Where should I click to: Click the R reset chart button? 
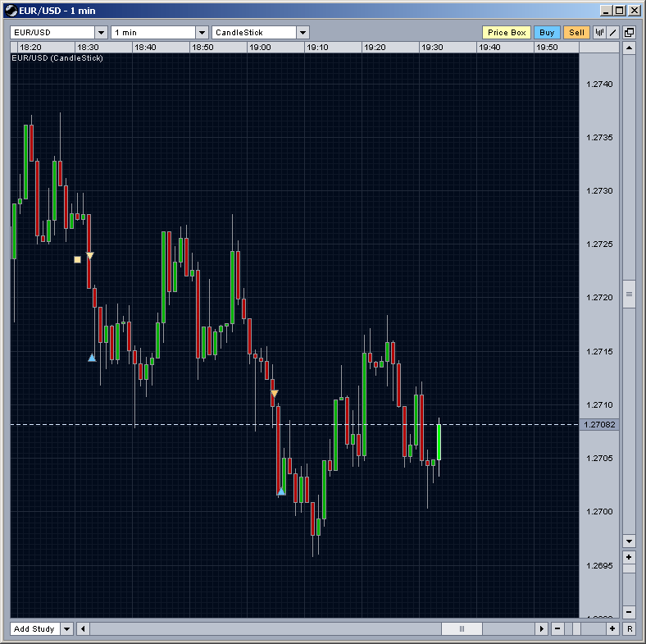(x=630, y=628)
